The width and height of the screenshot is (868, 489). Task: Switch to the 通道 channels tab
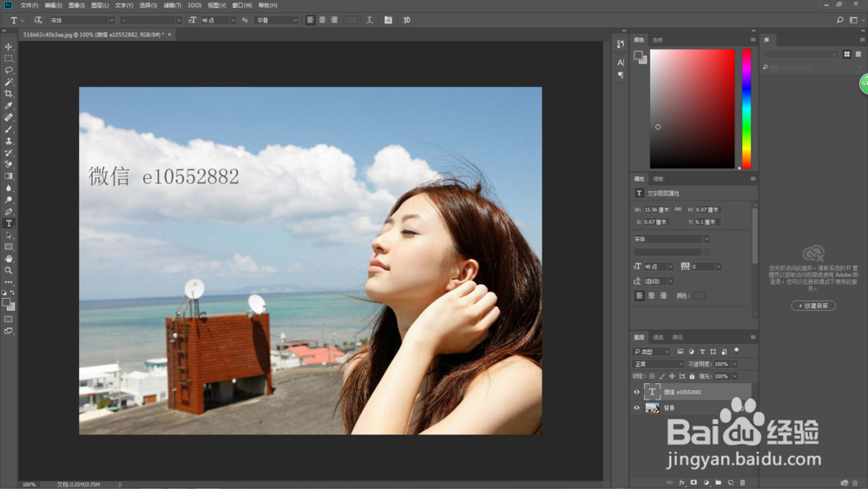click(658, 337)
